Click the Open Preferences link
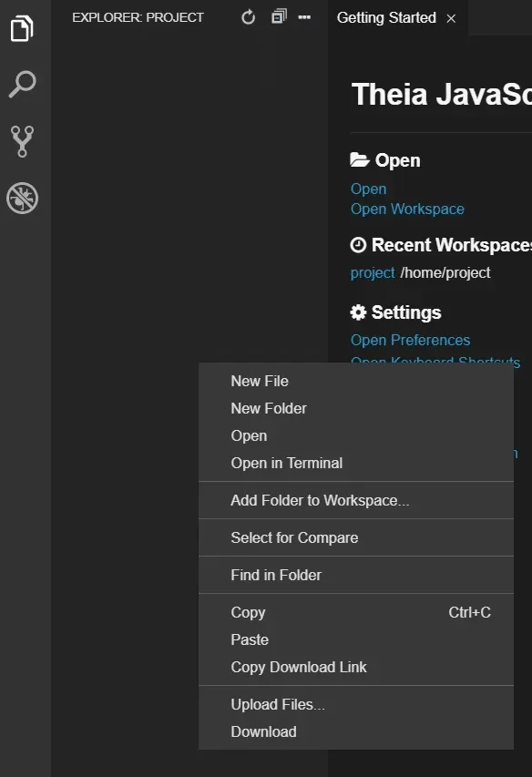The height and width of the screenshot is (777, 532). (x=410, y=340)
